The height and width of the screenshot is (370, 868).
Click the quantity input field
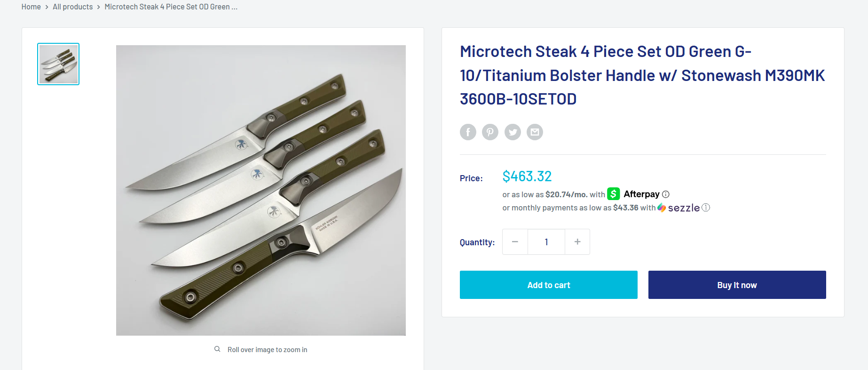[x=546, y=242]
